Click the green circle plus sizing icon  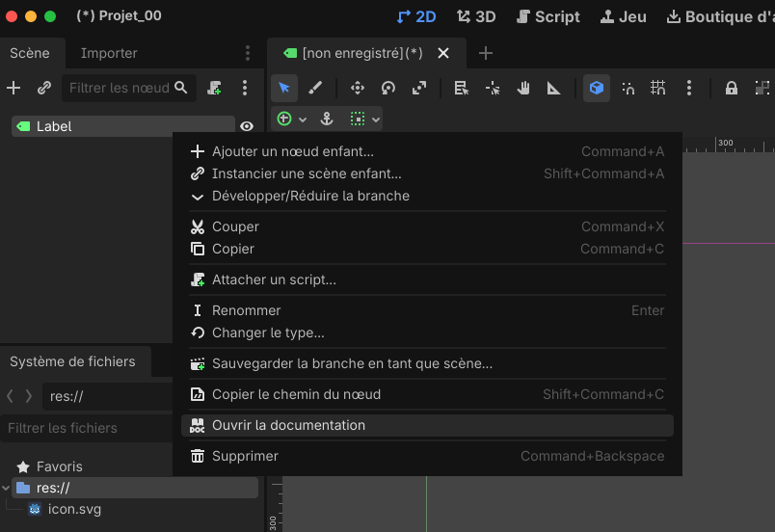click(284, 119)
